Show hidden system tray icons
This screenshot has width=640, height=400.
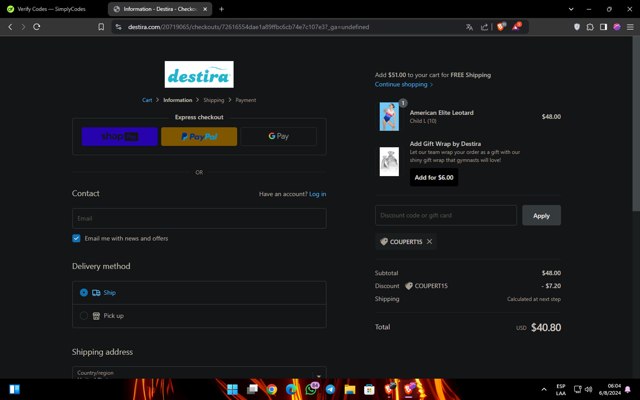click(x=544, y=389)
